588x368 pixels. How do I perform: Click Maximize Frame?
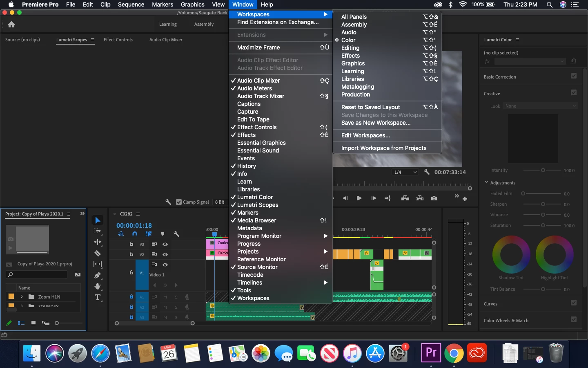(x=258, y=47)
